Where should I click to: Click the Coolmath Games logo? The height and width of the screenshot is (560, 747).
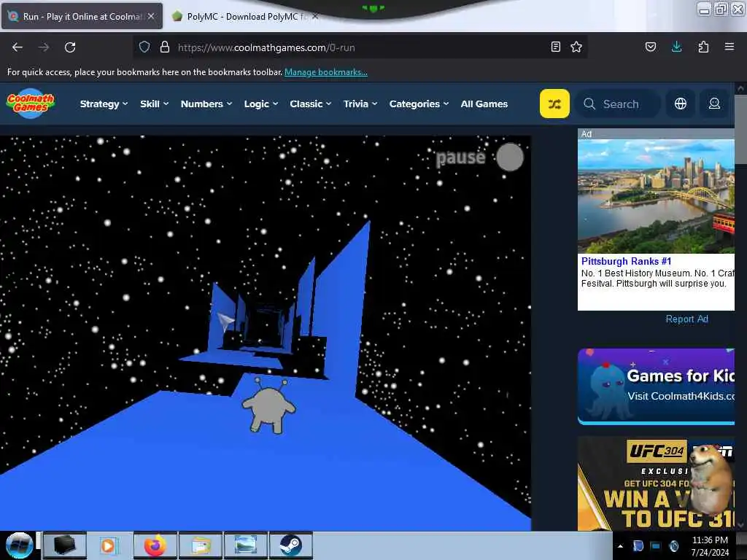pyautogui.click(x=31, y=104)
